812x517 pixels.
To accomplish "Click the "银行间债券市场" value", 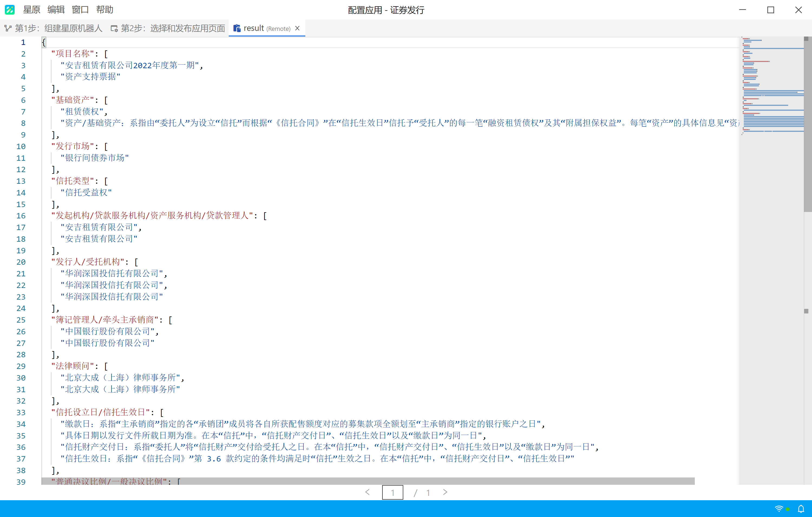I will (94, 158).
